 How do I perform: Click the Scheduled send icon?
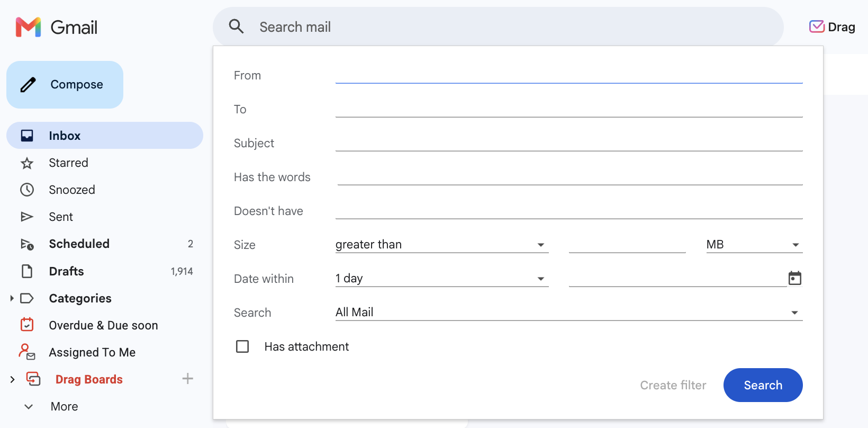tap(27, 244)
